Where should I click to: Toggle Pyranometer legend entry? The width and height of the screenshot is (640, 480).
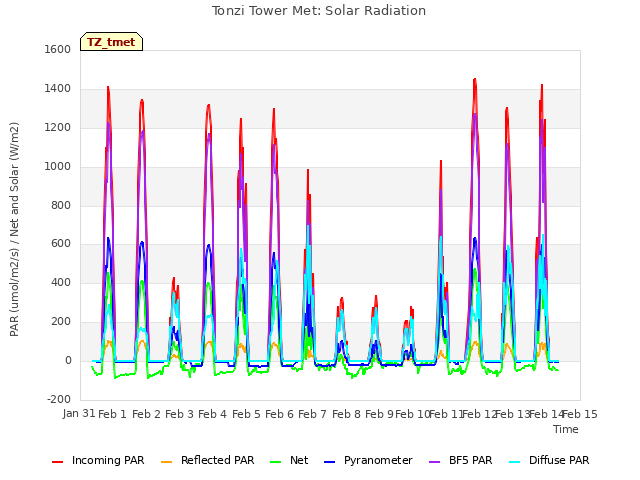point(369,460)
